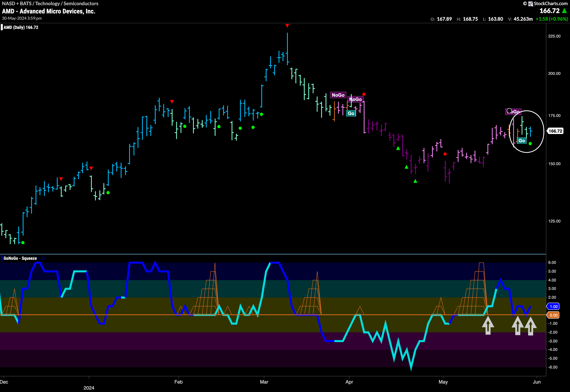Click the lowest green up triangle in late April
The height and width of the screenshot is (392, 570).
click(415, 181)
